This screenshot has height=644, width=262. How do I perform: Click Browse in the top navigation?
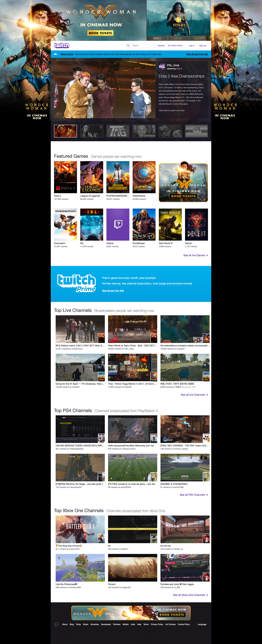pyautogui.click(x=161, y=45)
